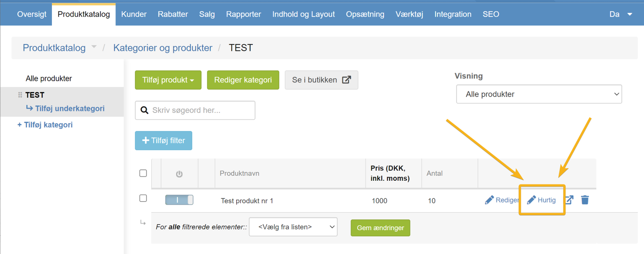Click the Rediger kategori button

pyautogui.click(x=243, y=80)
